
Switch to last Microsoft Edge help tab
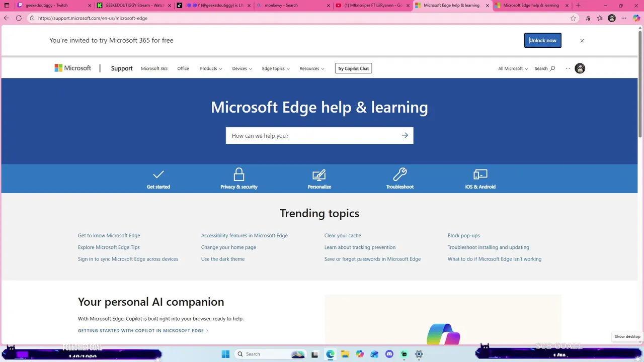coord(532,6)
